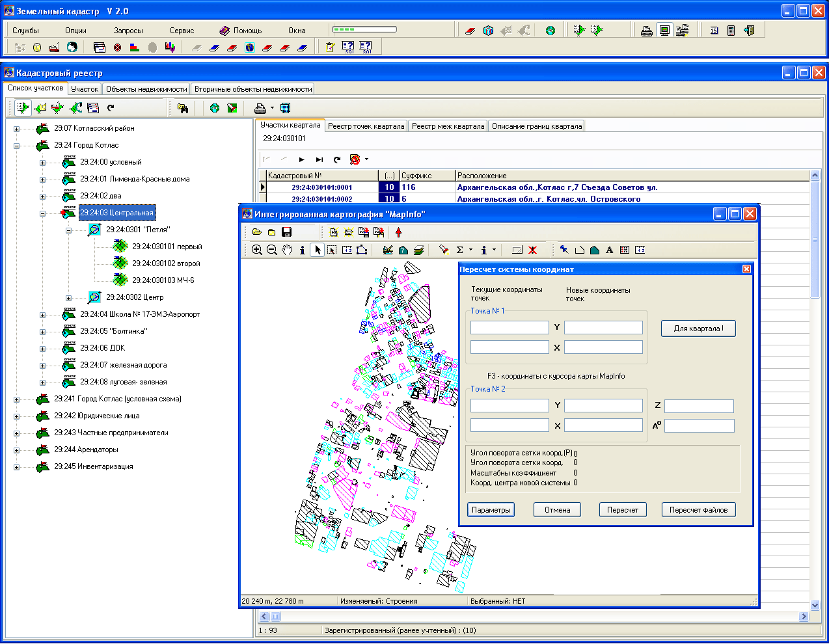Expand the 29:24:0302 Центр tree node
The image size is (829, 644).
point(68,298)
